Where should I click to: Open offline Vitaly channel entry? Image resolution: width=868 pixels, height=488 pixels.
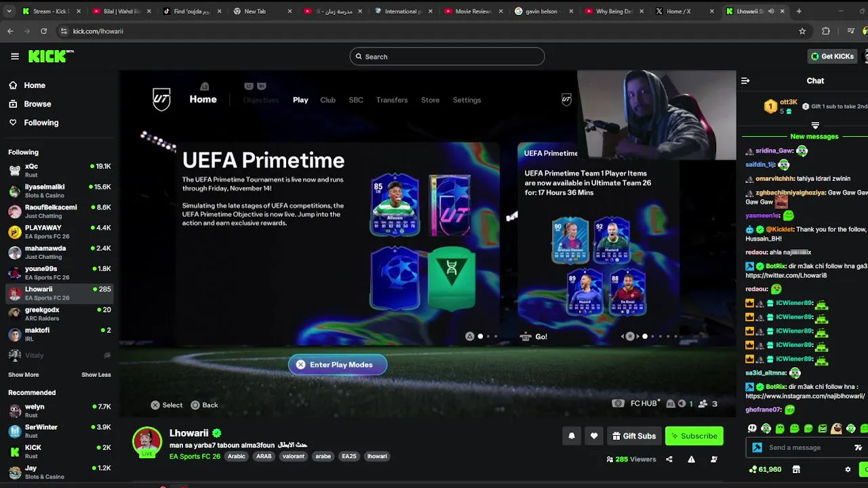[60, 355]
